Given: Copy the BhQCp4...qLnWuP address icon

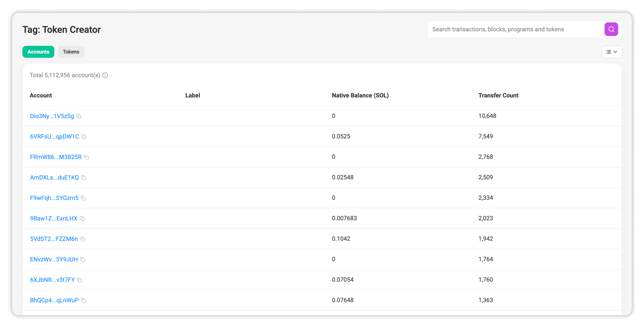Looking at the screenshot, I should [84, 301].
